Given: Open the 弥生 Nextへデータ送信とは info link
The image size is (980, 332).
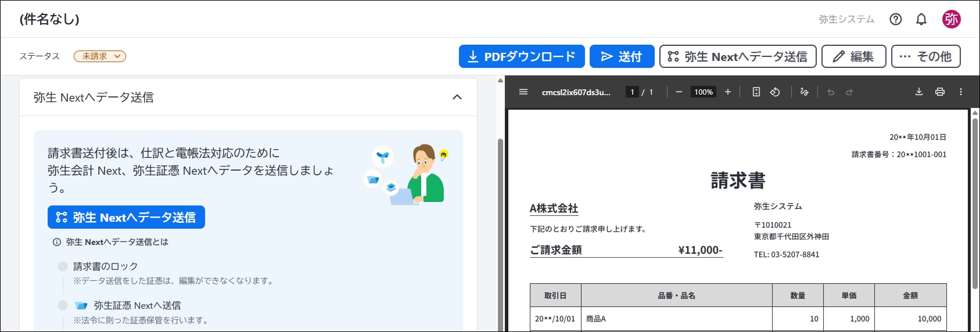Looking at the screenshot, I should pyautogui.click(x=110, y=242).
